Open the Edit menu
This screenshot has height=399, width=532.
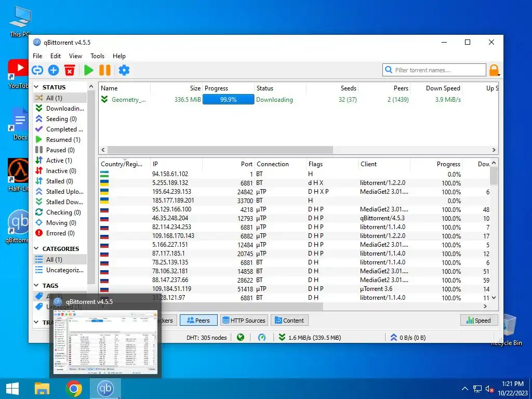point(55,56)
